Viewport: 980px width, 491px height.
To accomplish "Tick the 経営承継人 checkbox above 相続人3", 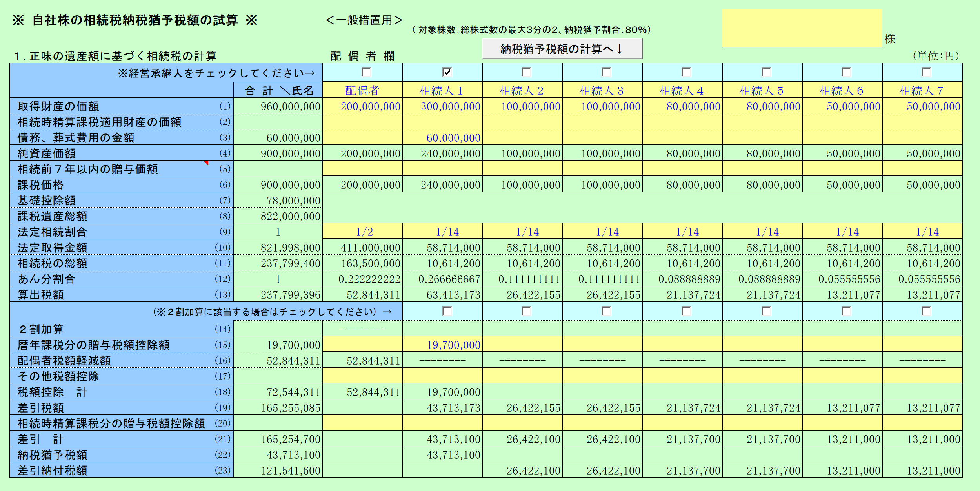I will [606, 72].
